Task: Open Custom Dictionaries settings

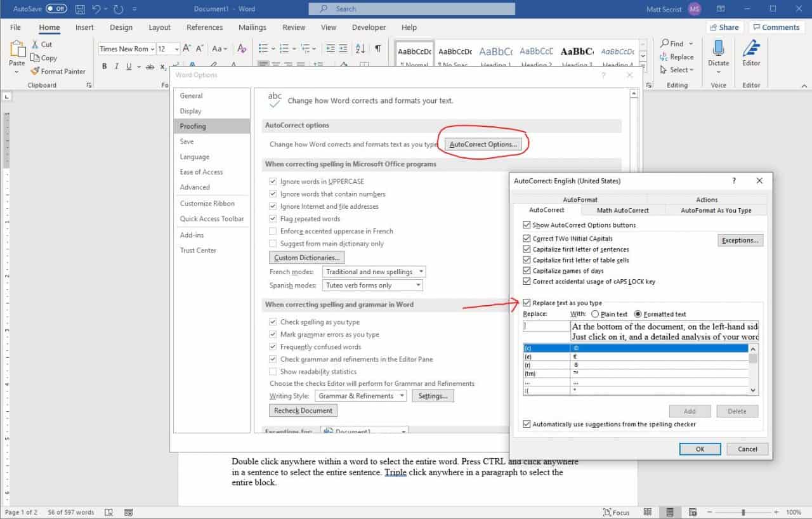Action: point(306,257)
